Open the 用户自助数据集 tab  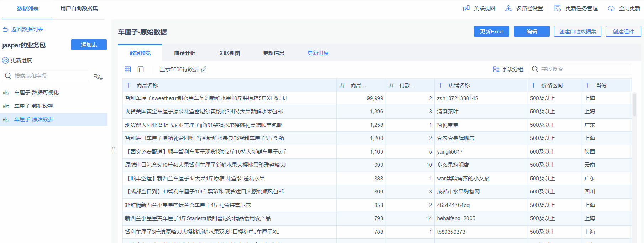click(x=79, y=9)
